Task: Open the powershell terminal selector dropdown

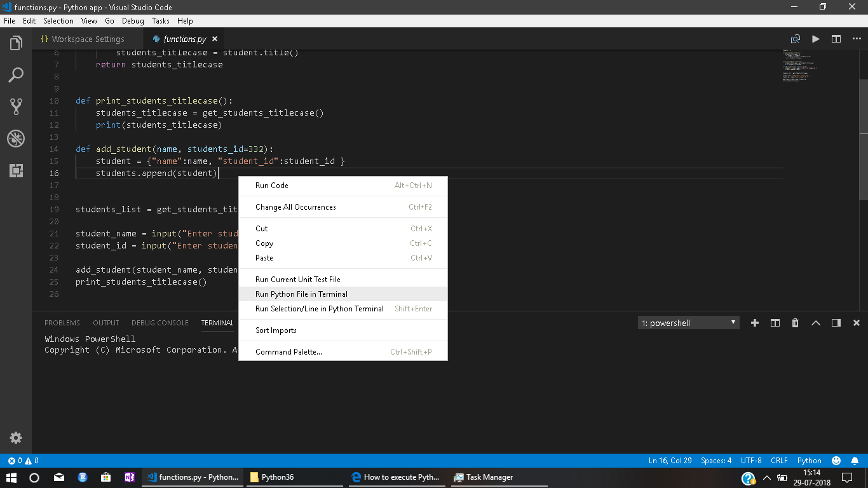Action: 689,323
